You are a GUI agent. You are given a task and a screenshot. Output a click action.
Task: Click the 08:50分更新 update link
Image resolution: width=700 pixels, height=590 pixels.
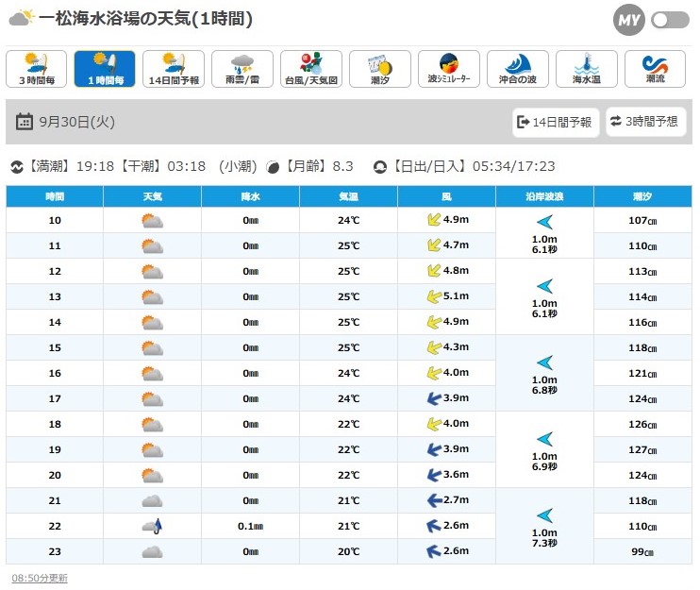tap(39, 578)
